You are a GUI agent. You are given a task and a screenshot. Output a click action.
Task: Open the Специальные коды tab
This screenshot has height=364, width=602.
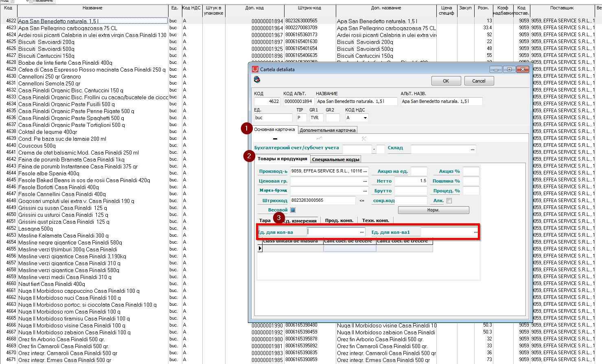click(335, 159)
